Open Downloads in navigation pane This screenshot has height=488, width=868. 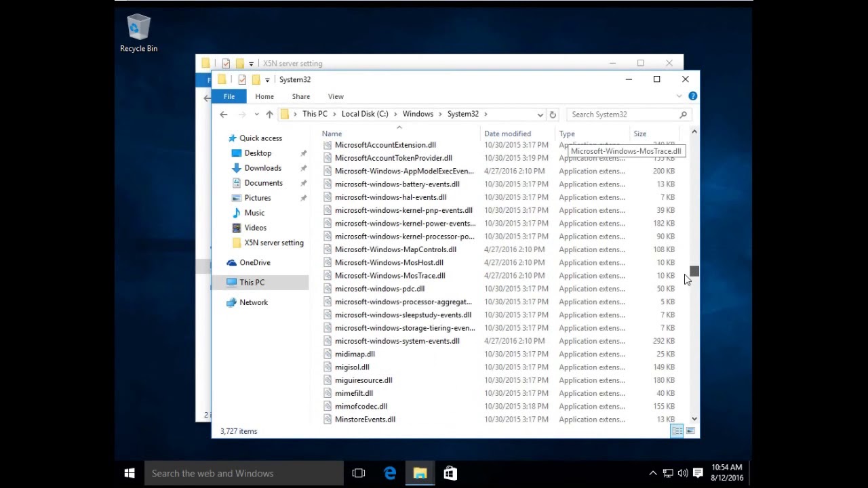click(262, 168)
